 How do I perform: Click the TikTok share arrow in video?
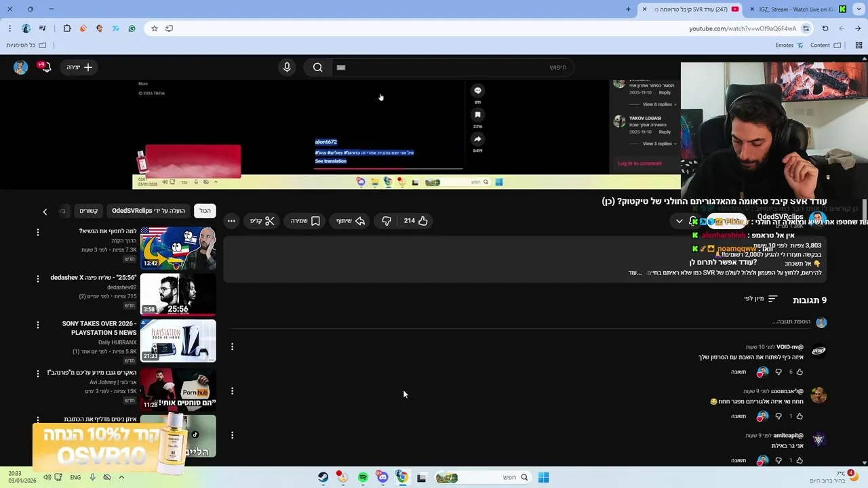(x=477, y=139)
